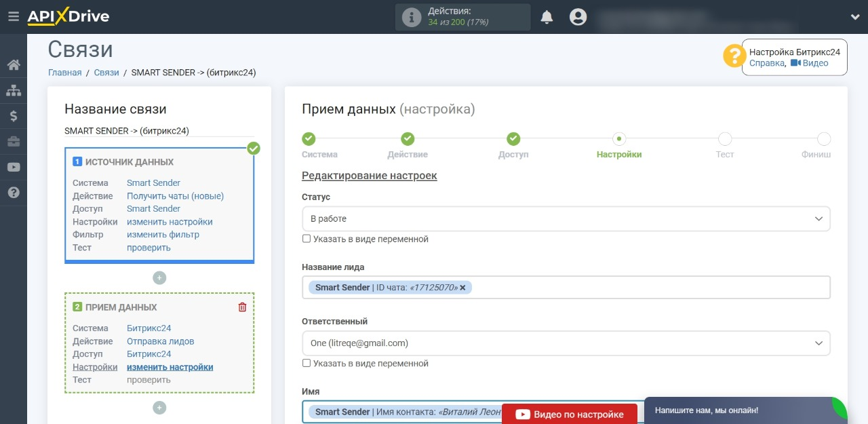Open the connections sitemap sidebar icon
868x424 pixels.
[13, 90]
